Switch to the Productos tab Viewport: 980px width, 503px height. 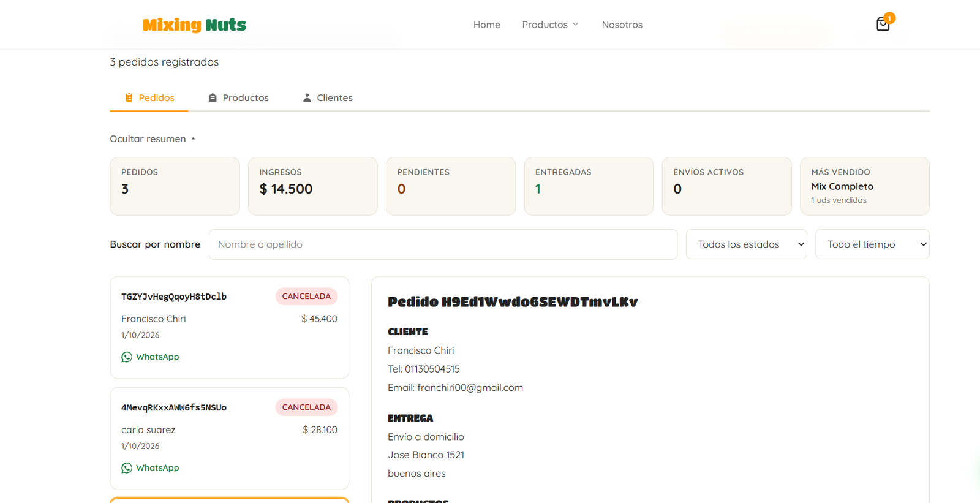coord(238,98)
